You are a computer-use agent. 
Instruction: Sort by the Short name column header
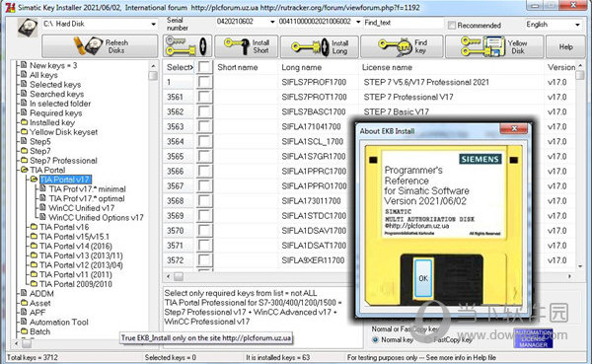[238, 67]
